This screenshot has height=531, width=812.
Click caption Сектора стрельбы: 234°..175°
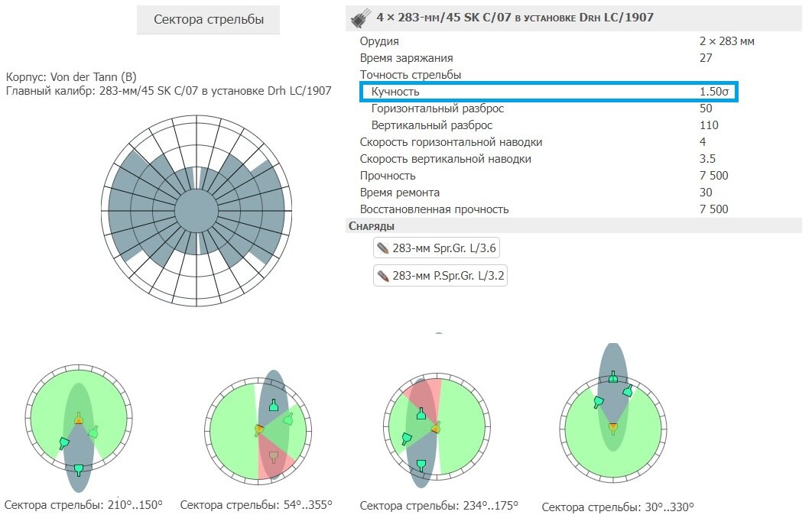point(439,506)
